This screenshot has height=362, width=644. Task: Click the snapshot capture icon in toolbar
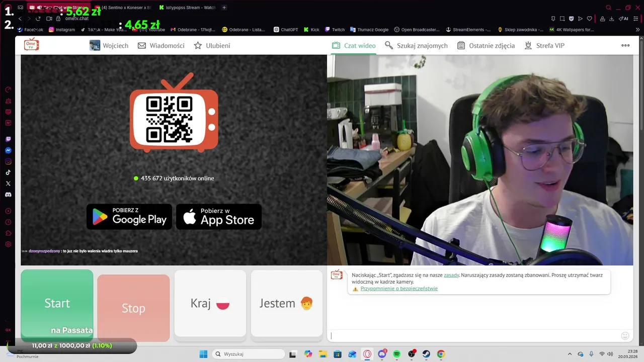562,19
